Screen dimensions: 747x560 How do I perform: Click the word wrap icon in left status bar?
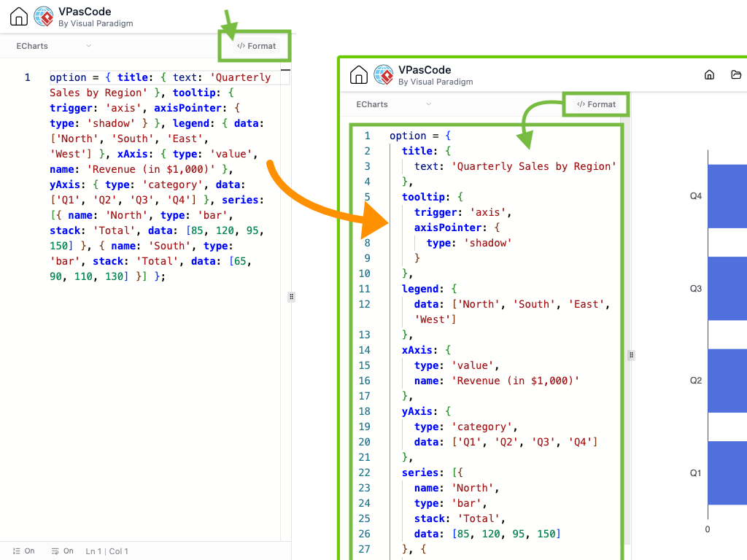[55, 551]
